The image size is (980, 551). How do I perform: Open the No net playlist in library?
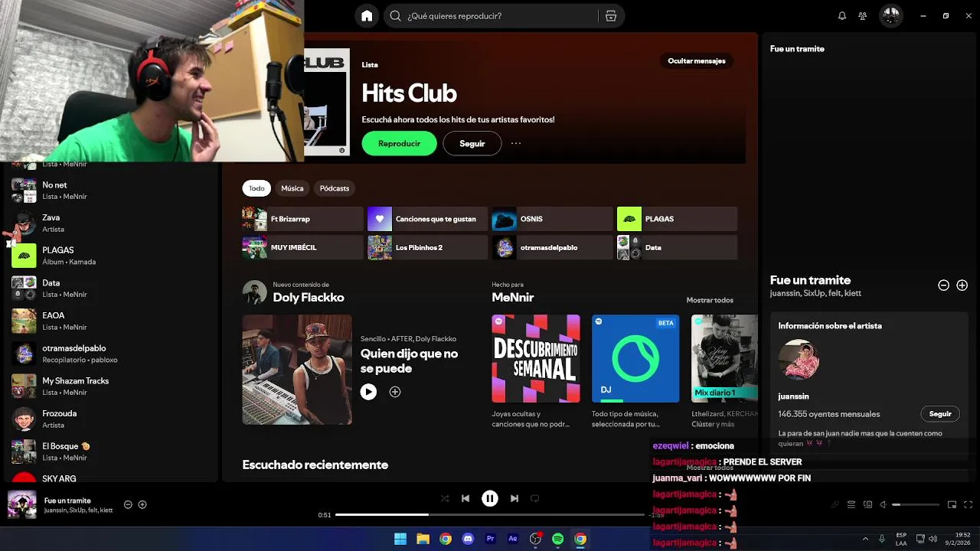coord(111,191)
